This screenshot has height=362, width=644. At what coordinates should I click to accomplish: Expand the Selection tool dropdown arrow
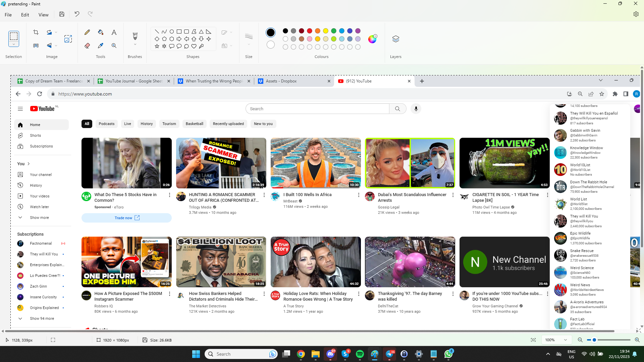[14, 45]
